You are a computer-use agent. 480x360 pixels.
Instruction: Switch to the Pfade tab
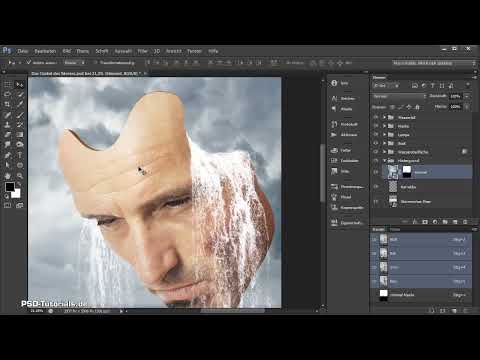(x=395, y=229)
